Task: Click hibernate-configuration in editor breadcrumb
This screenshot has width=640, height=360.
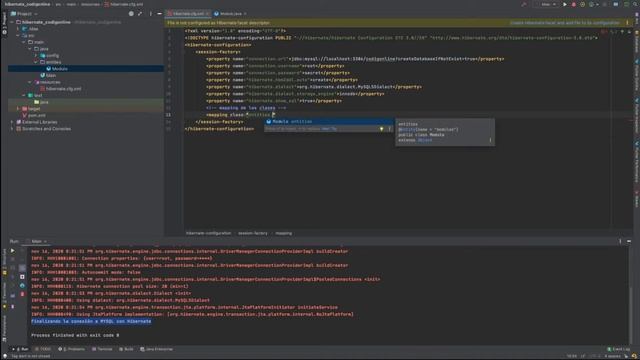Action: pos(209,233)
